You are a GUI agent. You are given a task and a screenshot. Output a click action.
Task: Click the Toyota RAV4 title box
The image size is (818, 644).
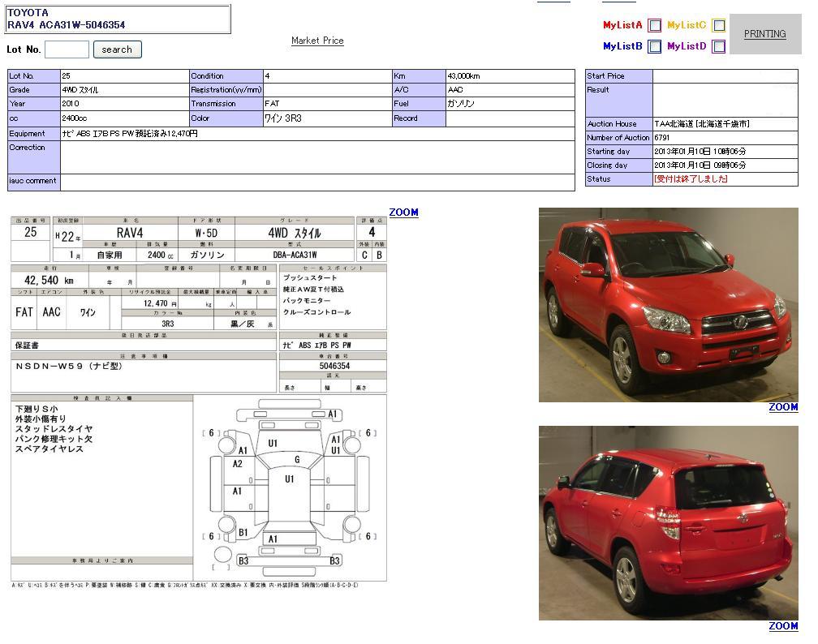pos(118,19)
